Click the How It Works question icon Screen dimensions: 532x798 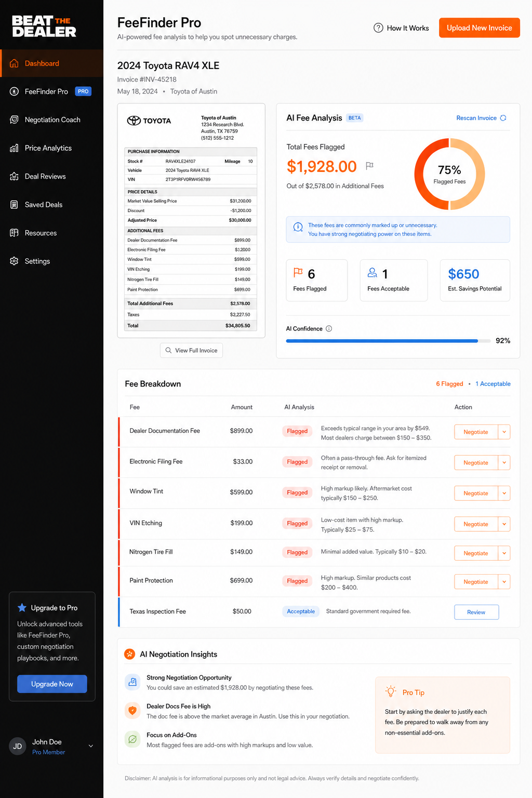378,28
